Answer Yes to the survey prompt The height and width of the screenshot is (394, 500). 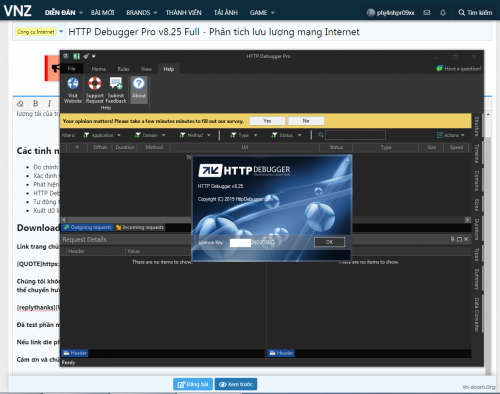click(x=267, y=121)
